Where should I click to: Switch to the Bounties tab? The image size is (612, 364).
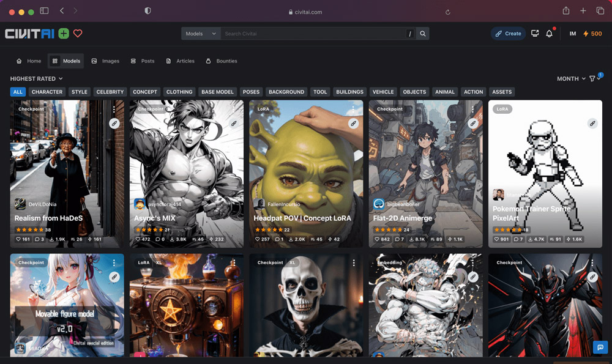coord(222,61)
